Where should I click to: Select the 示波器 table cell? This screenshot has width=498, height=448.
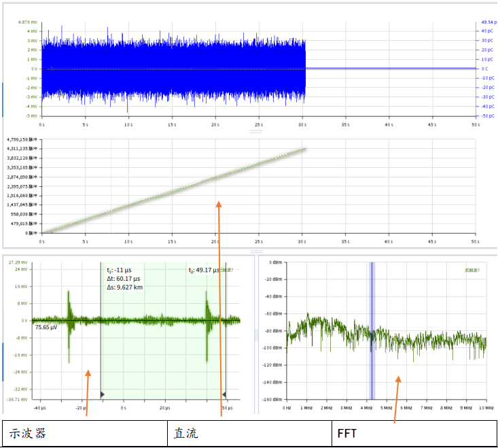[x=85, y=433]
